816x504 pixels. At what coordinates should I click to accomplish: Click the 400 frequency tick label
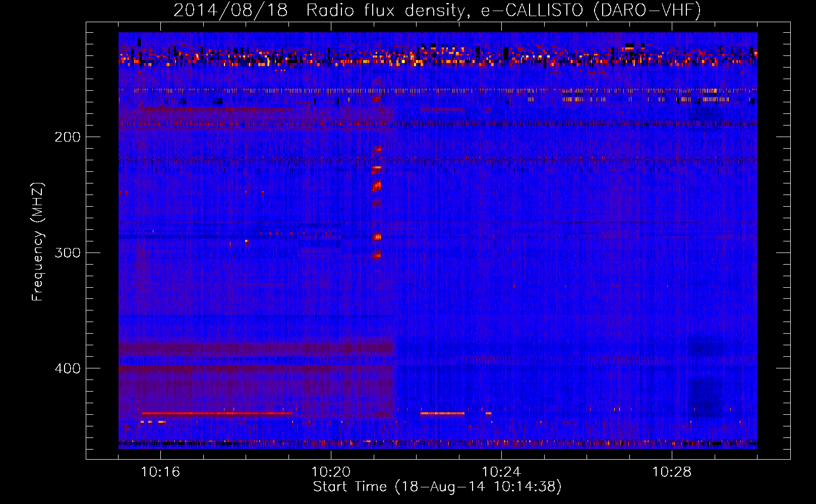(68, 368)
